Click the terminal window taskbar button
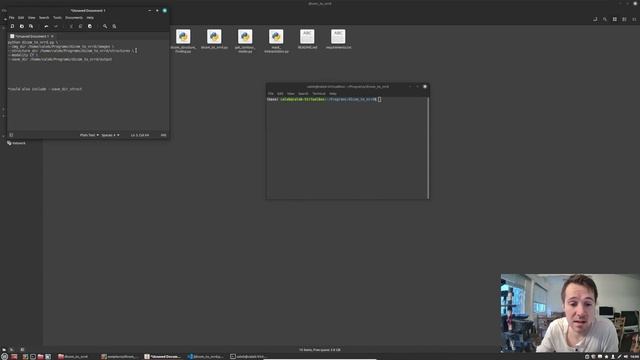This screenshot has width=640, height=360. pyautogui.click(x=248, y=356)
